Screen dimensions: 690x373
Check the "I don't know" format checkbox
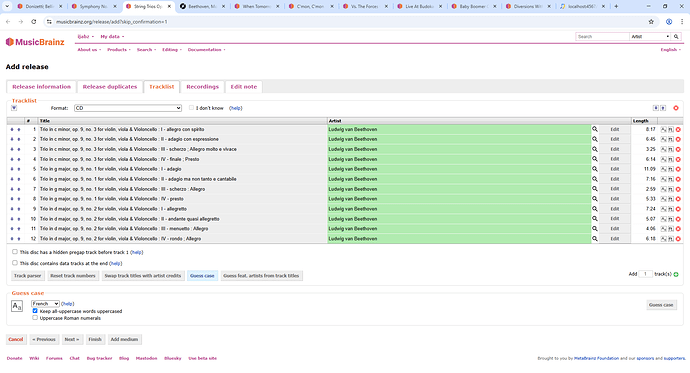pos(191,108)
